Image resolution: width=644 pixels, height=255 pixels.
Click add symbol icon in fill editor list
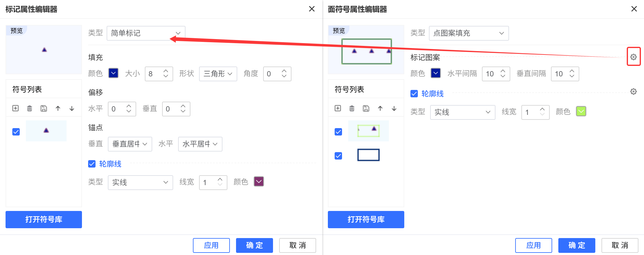[338, 108]
